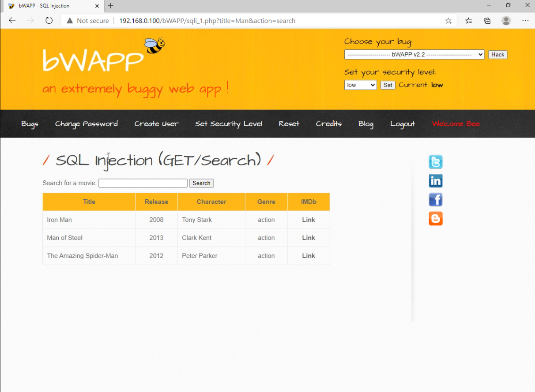
Task: Click the Not secure warning icon
Action: [x=70, y=21]
